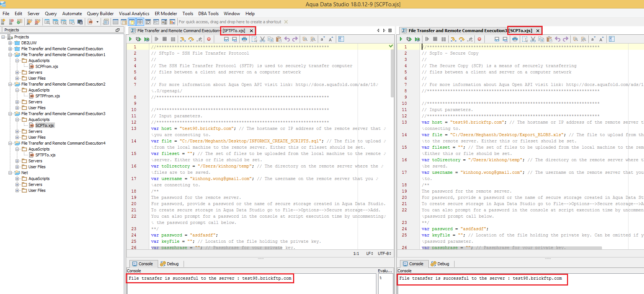Toggle select-all mode in the SCPTo.xjs toolbar
This screenshot has height=294, width=644.
(525, 39)
